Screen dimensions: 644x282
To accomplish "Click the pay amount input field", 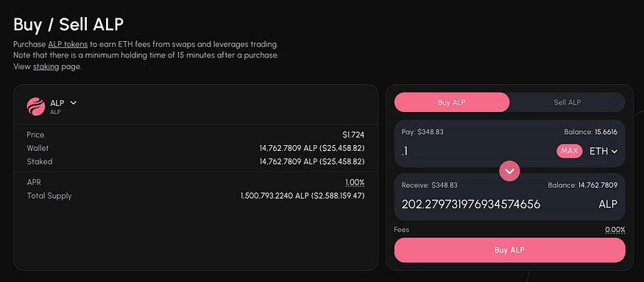I will click(x=476, y=151).
